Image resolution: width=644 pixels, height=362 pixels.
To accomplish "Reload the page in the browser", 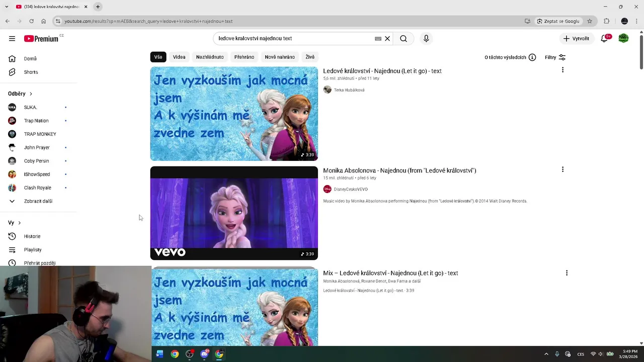I will point(31,21).
